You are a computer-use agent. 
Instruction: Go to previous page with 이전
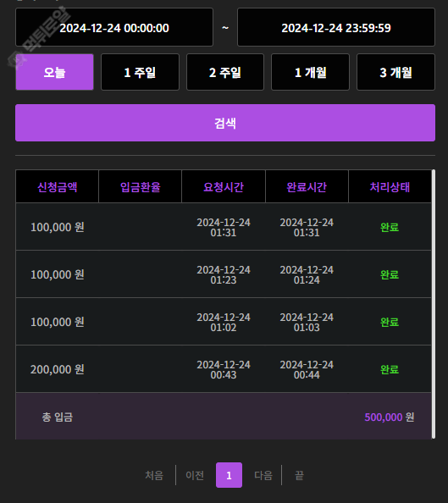click(195, 475)
